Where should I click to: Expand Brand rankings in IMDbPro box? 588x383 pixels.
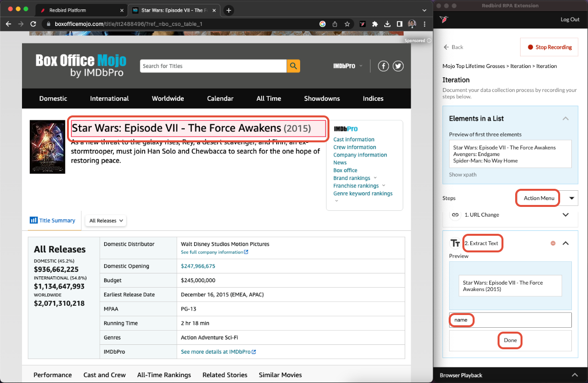(375, 178)
